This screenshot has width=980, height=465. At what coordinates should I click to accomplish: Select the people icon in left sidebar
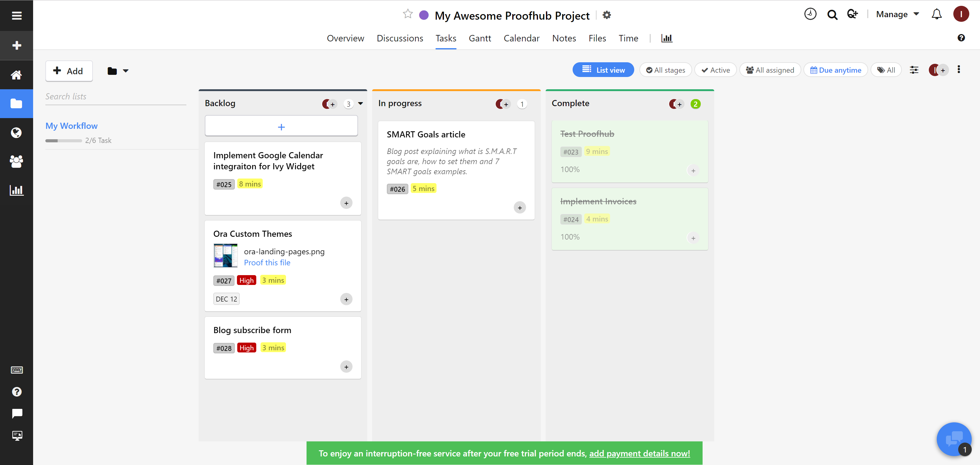pos(16,161)
